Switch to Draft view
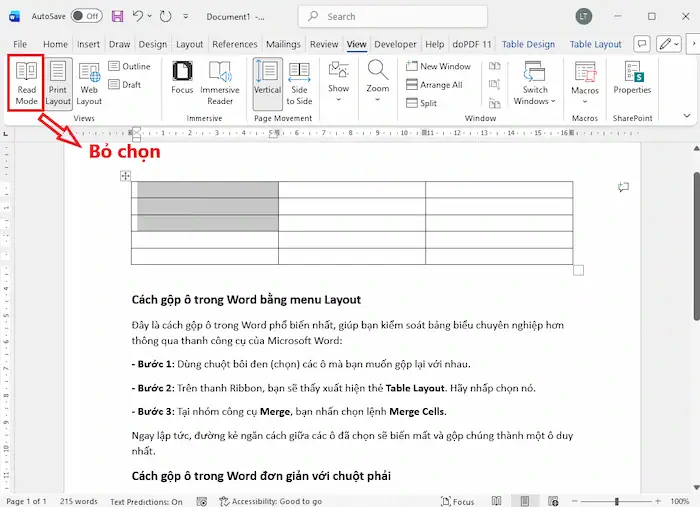 125,84
